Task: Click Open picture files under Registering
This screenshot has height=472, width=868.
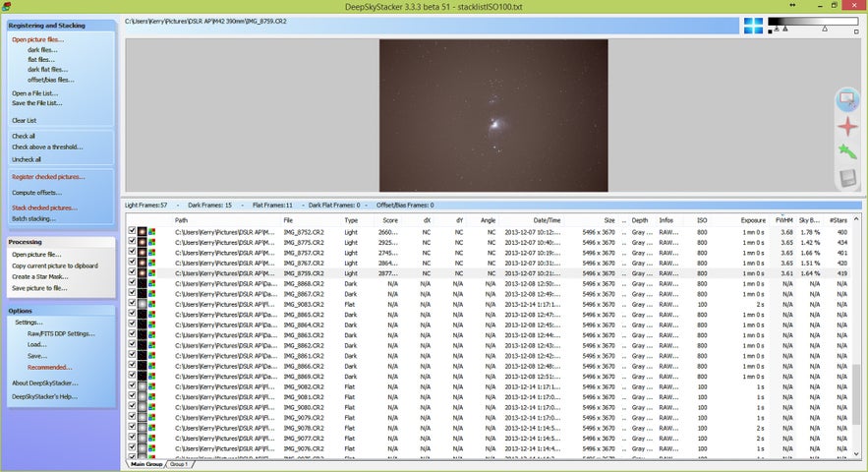Action: pos(37,40)
